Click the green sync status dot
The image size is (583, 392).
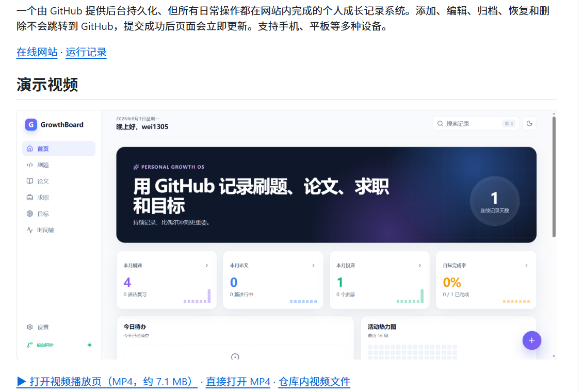[x=90, y=345]
